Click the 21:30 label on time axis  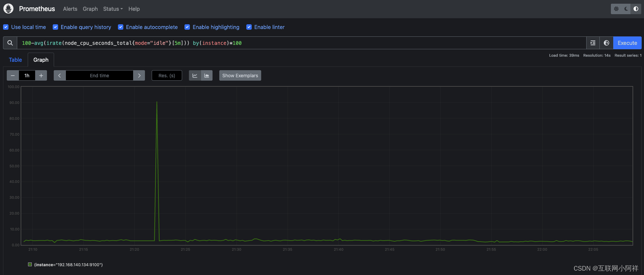pyautogui.click(x=237, y=250)
